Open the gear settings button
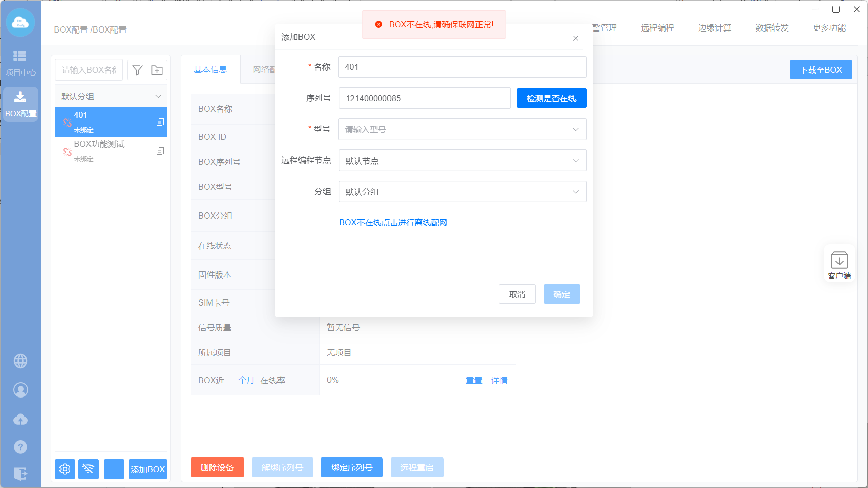The height and width of the screenshot is (488, 868). (65, 469)
